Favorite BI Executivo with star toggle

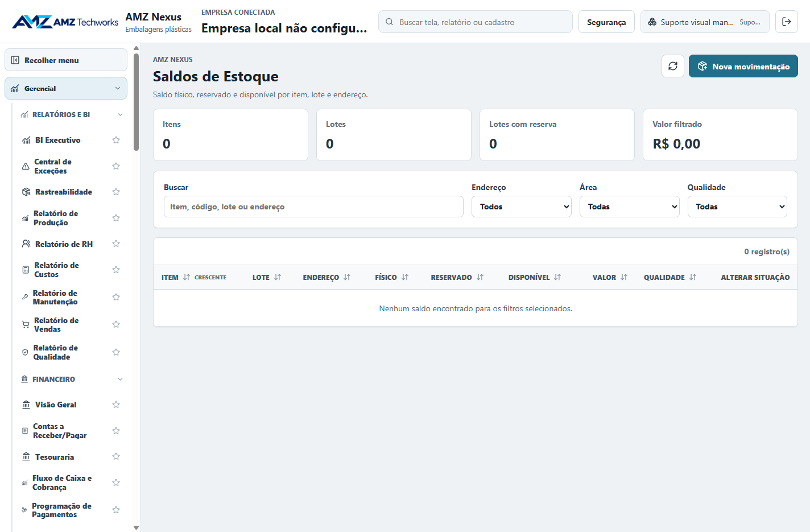(116, 140)
